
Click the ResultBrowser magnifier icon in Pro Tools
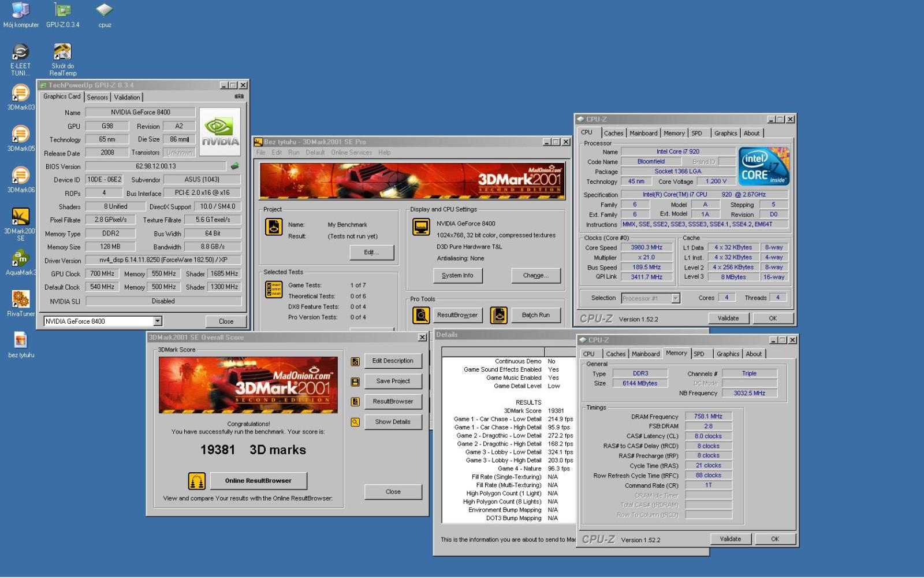coord(421,315)
